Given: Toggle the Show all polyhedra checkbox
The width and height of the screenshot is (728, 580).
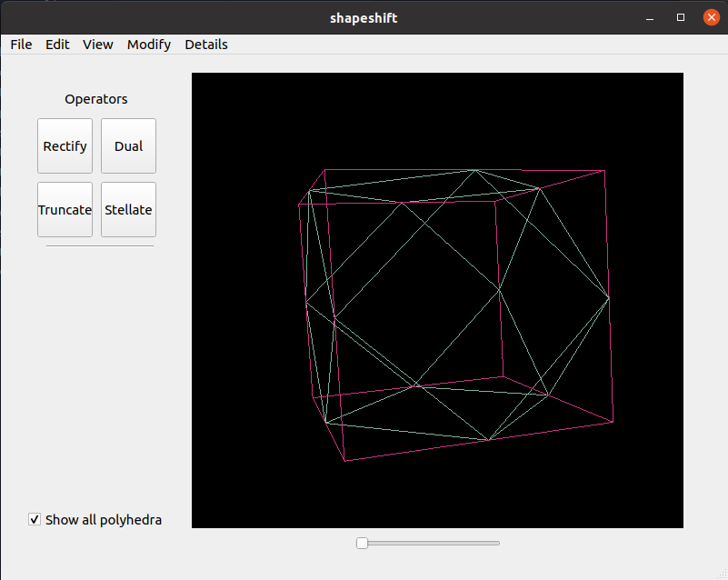Looking at the screenshot, I should pos(35,520).
